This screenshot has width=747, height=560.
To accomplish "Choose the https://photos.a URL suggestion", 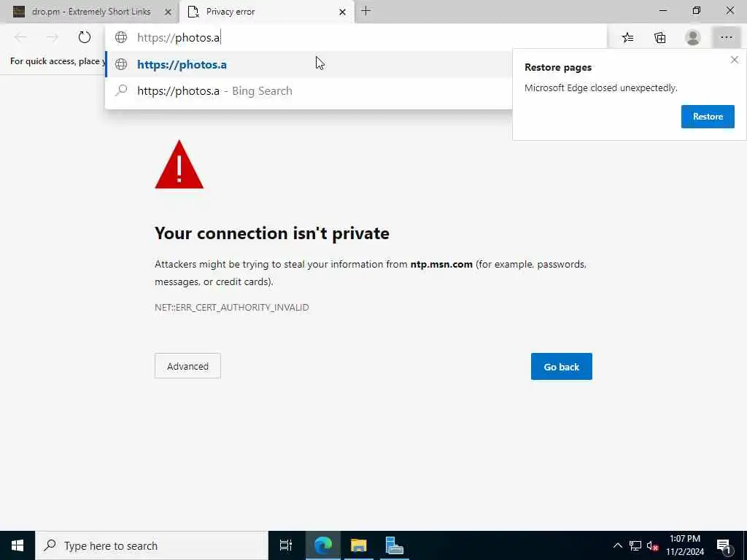I will point(309,64).
